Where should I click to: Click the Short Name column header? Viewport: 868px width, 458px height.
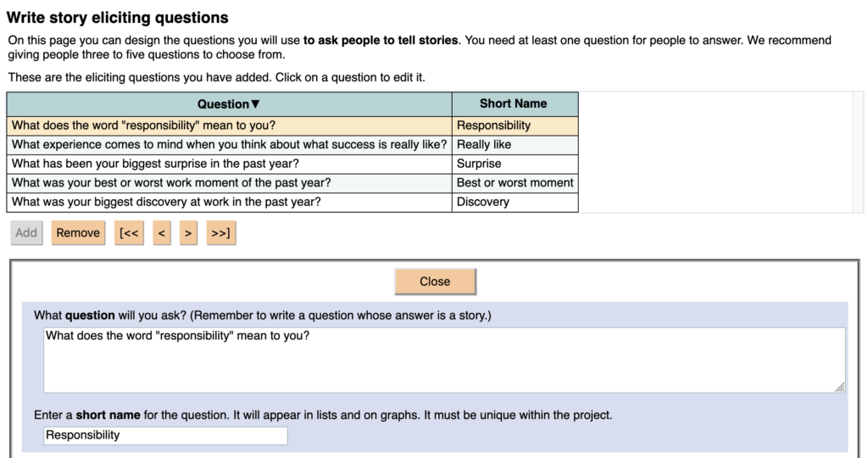tap(514, 103)
